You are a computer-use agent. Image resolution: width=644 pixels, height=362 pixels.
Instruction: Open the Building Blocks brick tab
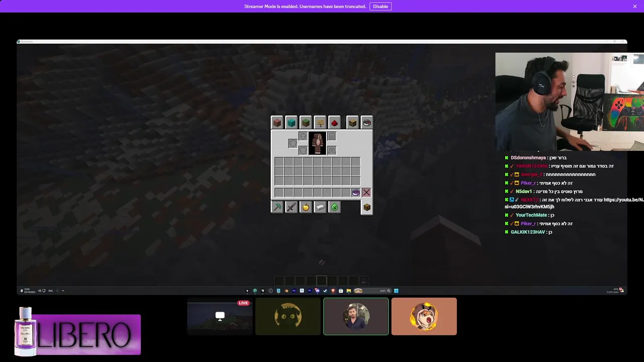(277, 123)
